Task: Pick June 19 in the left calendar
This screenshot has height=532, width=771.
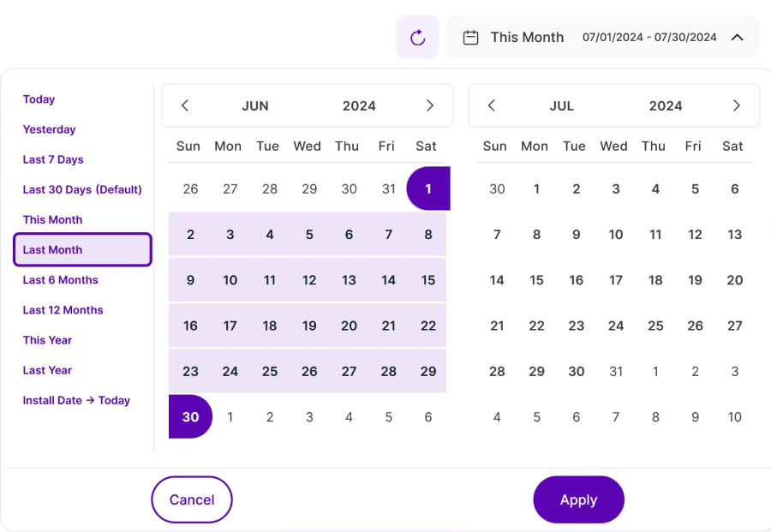Action: tap(309, 326)
